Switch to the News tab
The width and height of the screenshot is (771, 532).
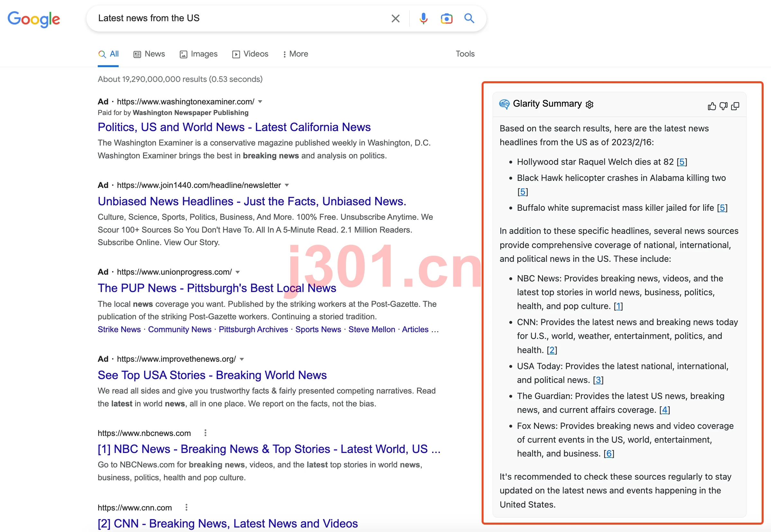click(149, 54)
